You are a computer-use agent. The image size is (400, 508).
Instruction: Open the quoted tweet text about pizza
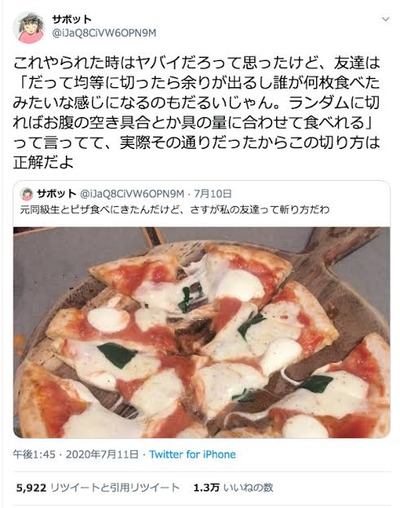[x=175, y=210]
